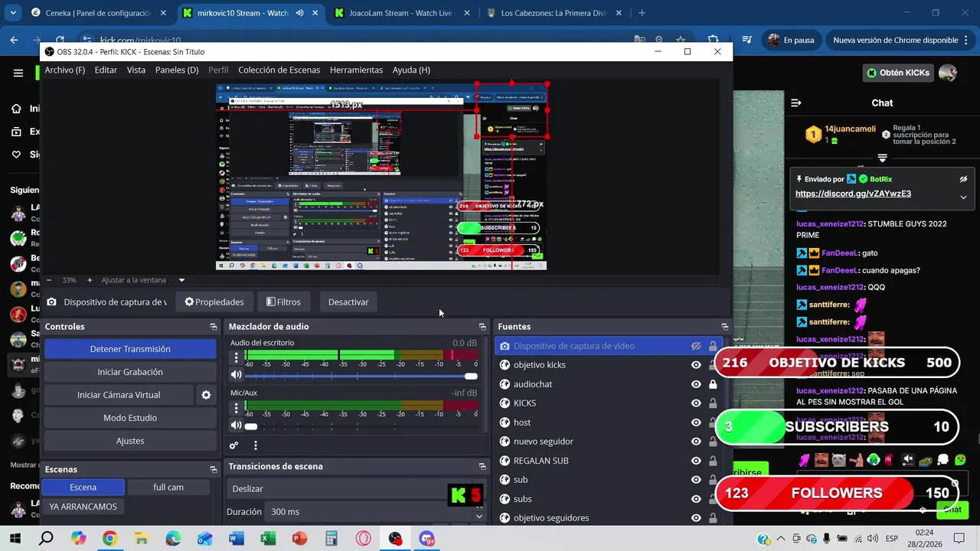The image size is (980, 551).
Task: Click Desactivar button for the source
Action: [348, 302]
